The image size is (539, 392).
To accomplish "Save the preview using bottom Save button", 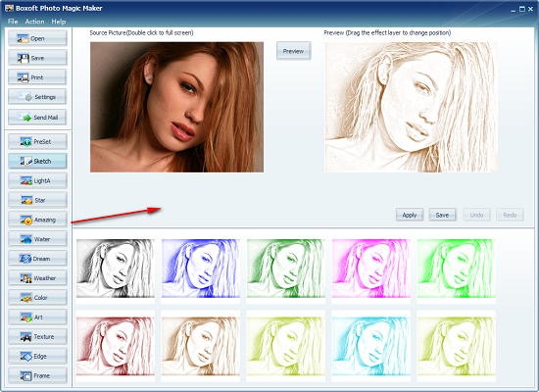I will 442,215.
